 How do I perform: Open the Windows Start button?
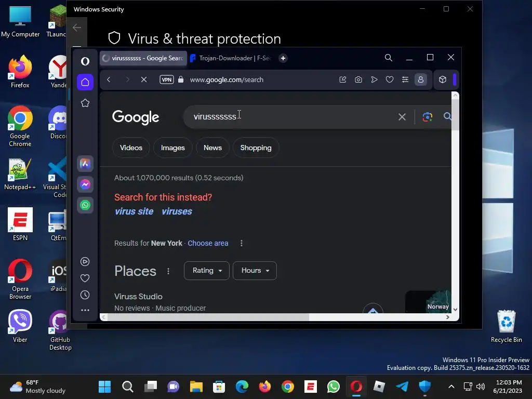click(104, 387)
